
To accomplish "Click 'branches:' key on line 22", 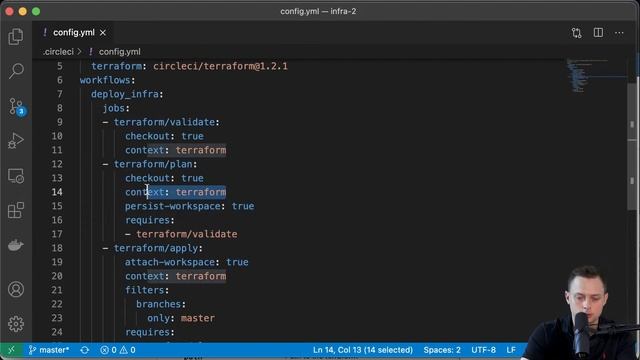I will click(x=161, y=304).
